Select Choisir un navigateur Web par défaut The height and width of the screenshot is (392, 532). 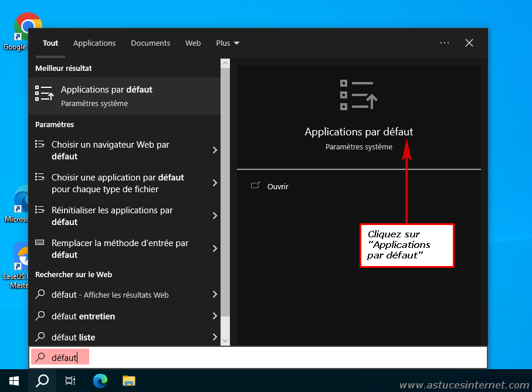pyautogui.click(x=124, y=150)
